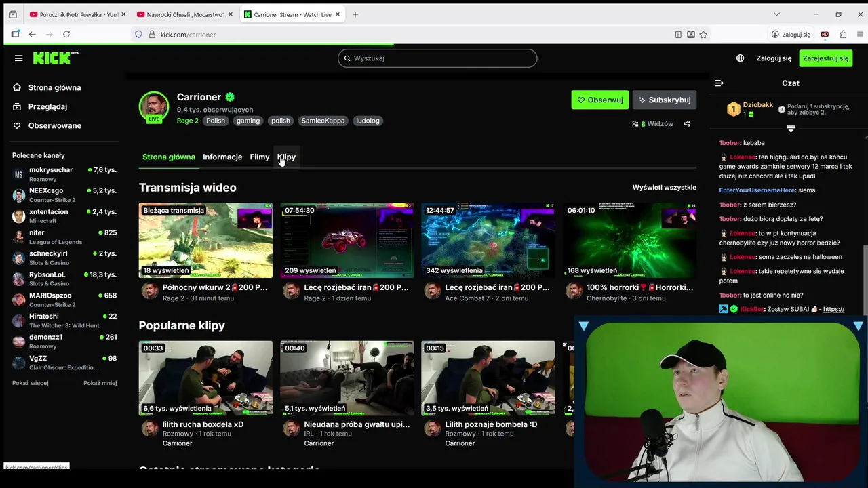Open browser tab list dropdown
Image resolution: width=868 pixels, height=488 pixels.
pyautogui.click(x=776, y=14)
